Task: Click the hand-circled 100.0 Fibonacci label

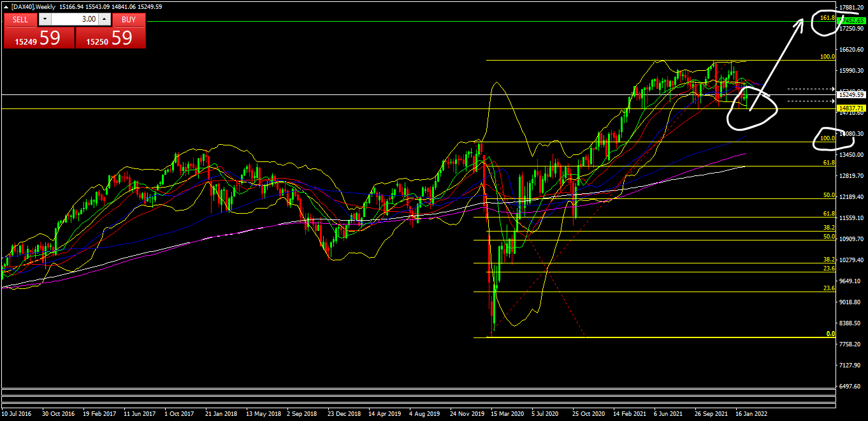Action: 827,138
